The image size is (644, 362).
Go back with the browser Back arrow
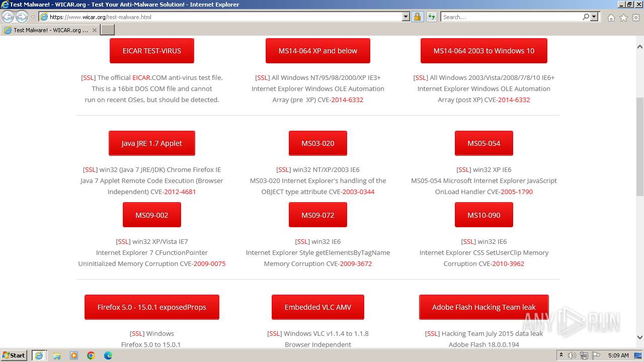8,17
